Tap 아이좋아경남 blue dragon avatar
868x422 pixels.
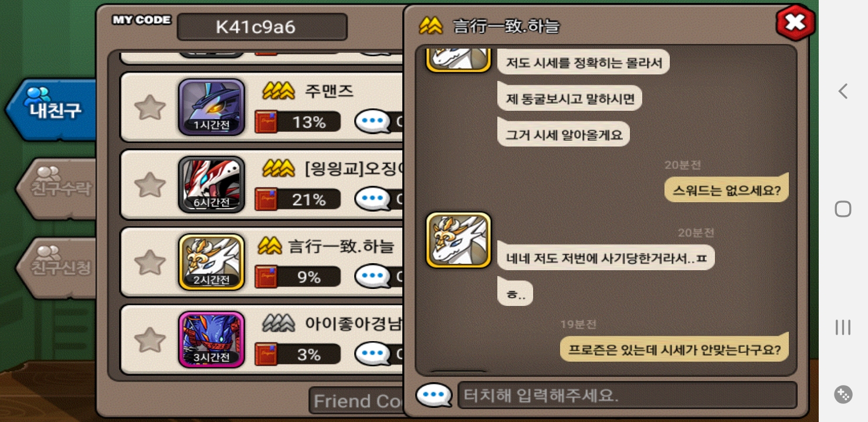point(212,339)
